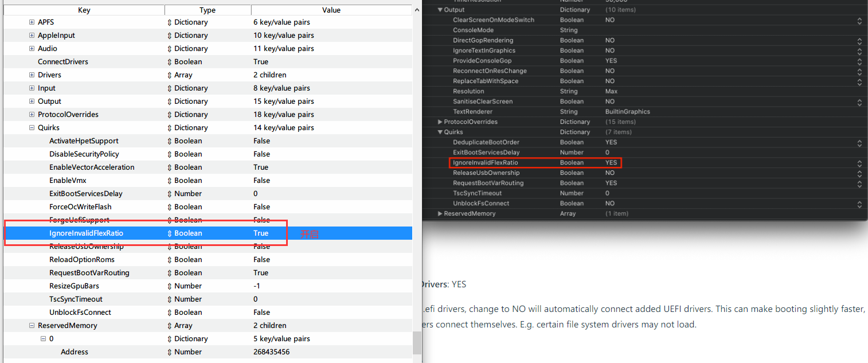Click the True value of EnableVectorAcceleration
The width and height of the screenshot is (868, 363).
click(261, 167)
